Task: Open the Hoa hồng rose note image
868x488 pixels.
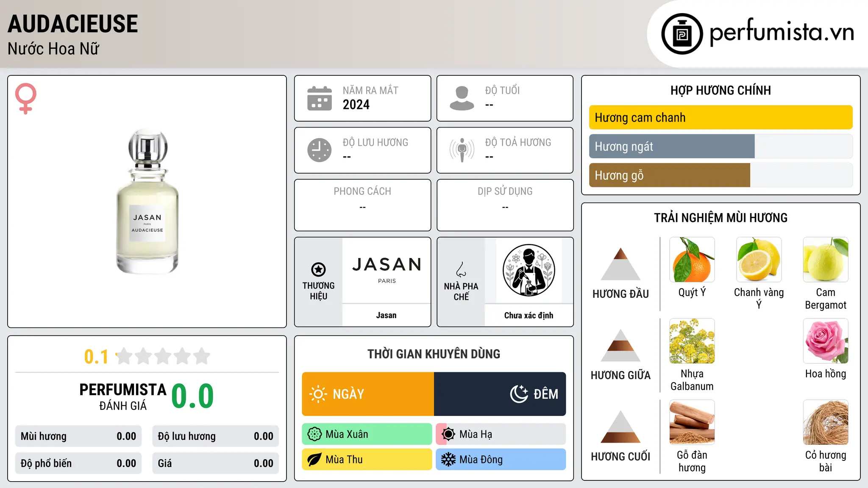Action: (x=826, y=341)
